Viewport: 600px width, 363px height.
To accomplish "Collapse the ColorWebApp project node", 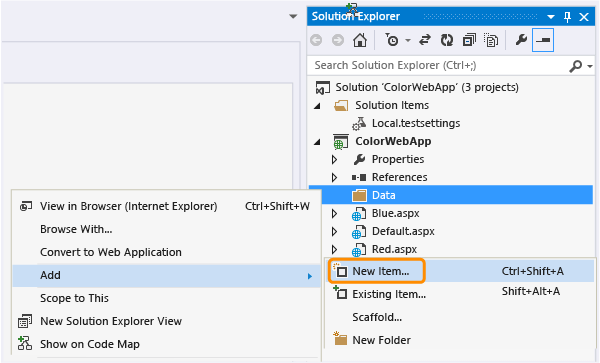I will (x=317, y=142).
